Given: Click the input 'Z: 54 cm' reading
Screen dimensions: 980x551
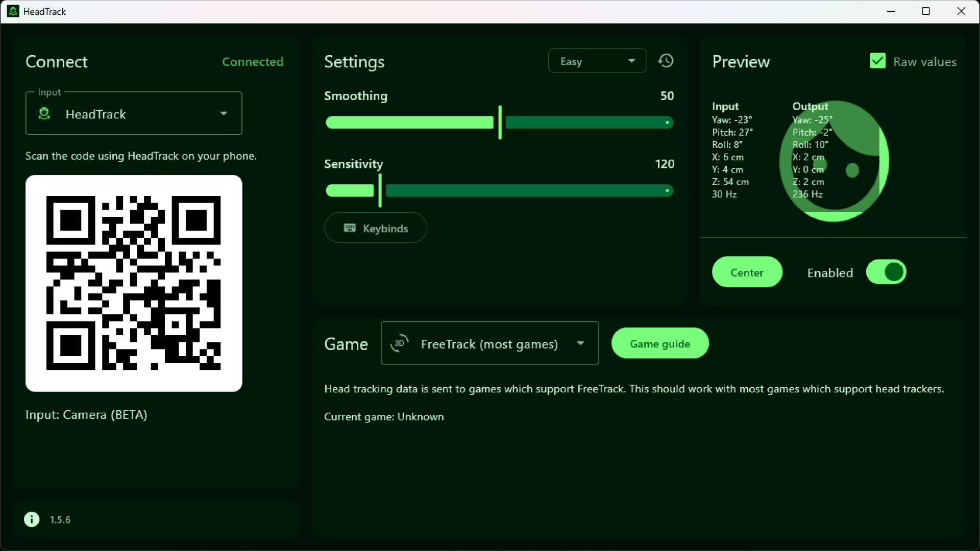Looking at the screenshot, I should [730, 182].
